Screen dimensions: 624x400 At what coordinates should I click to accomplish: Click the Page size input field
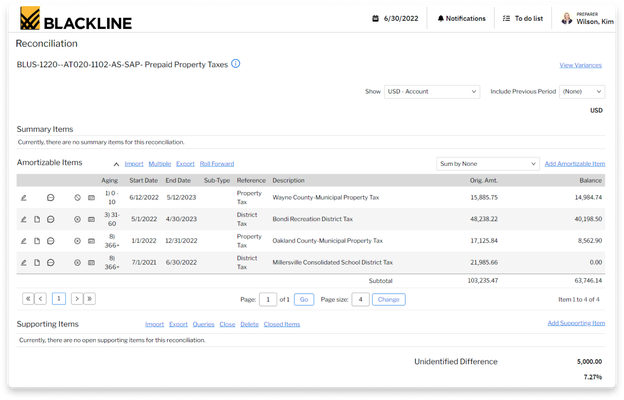(x=360, y=299)
